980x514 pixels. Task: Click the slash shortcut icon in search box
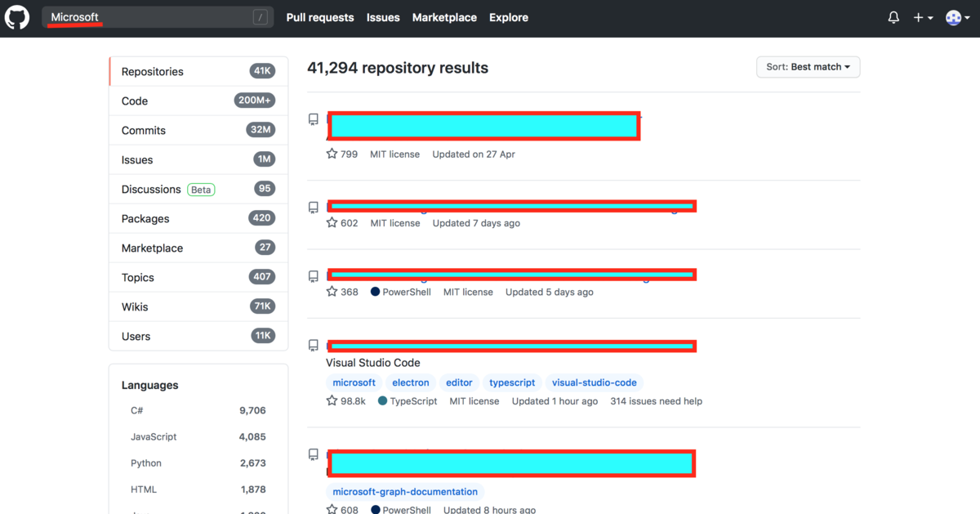pyautogui.click(x=261, y=17)
